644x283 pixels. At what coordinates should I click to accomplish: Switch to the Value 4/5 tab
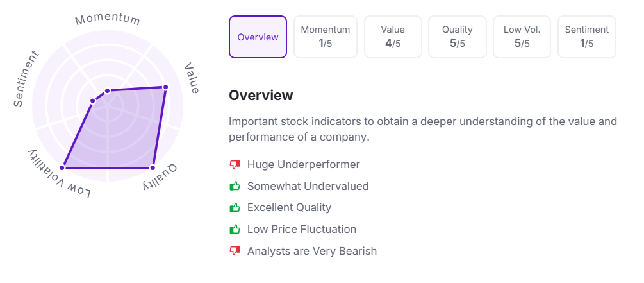click(393, 37)
